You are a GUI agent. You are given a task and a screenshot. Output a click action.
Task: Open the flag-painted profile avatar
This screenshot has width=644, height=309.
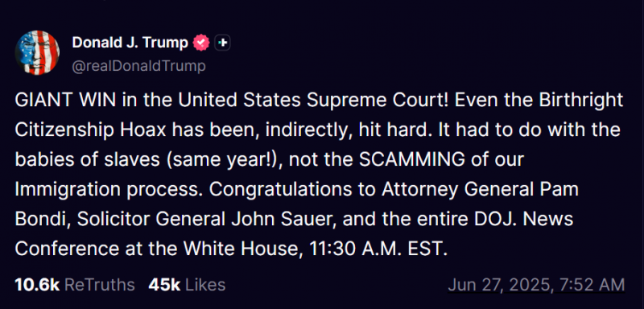[x=37, y=52]
